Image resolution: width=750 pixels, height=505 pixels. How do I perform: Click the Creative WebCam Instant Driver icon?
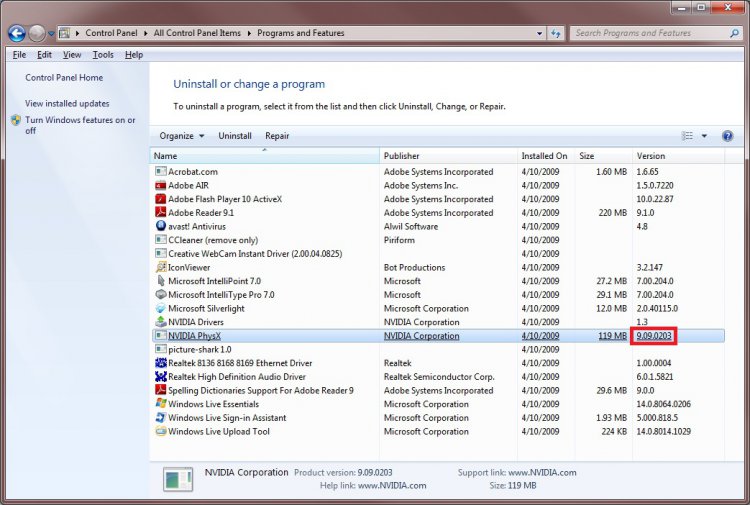(161, 253)
